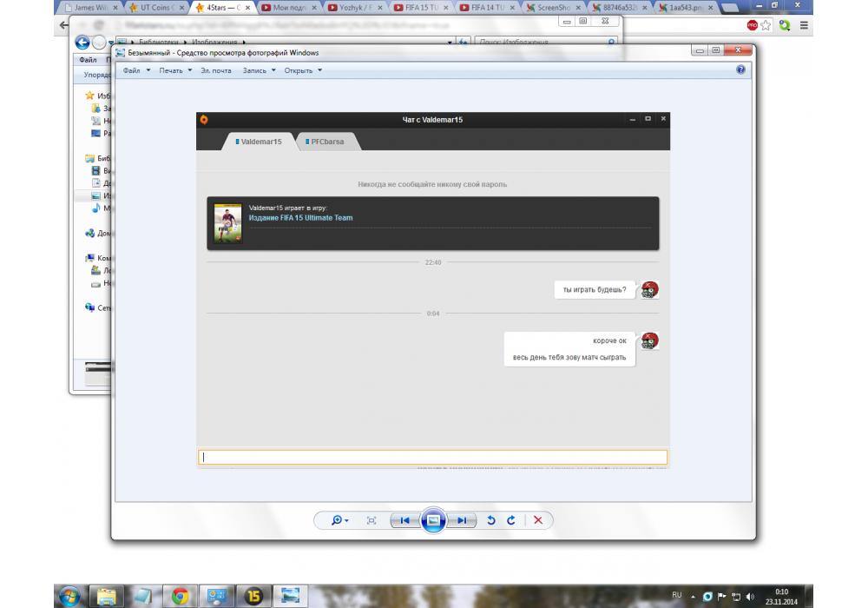
Task: Click the Windows Start button
Action: click(x=70, y=596)
